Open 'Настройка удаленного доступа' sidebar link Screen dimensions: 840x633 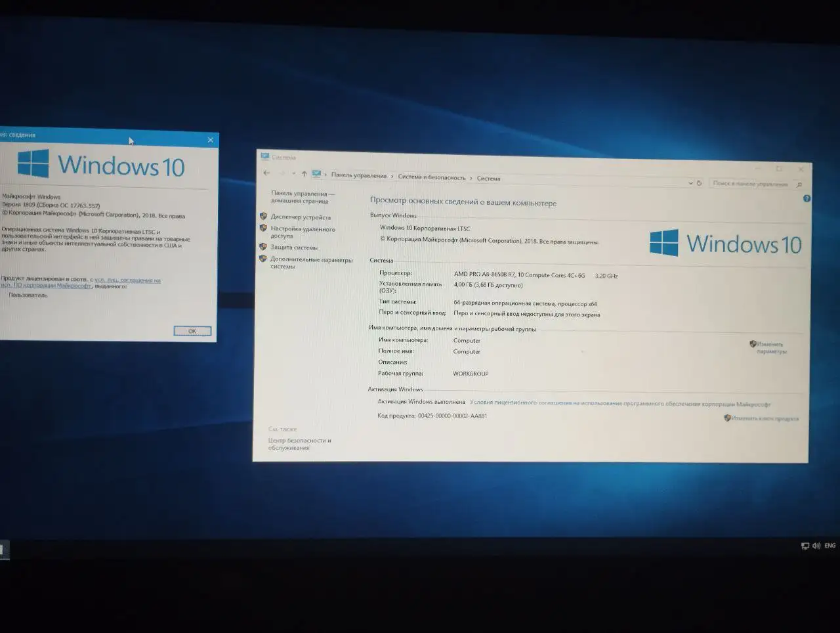pyautogui.click(x=303, y=232)
